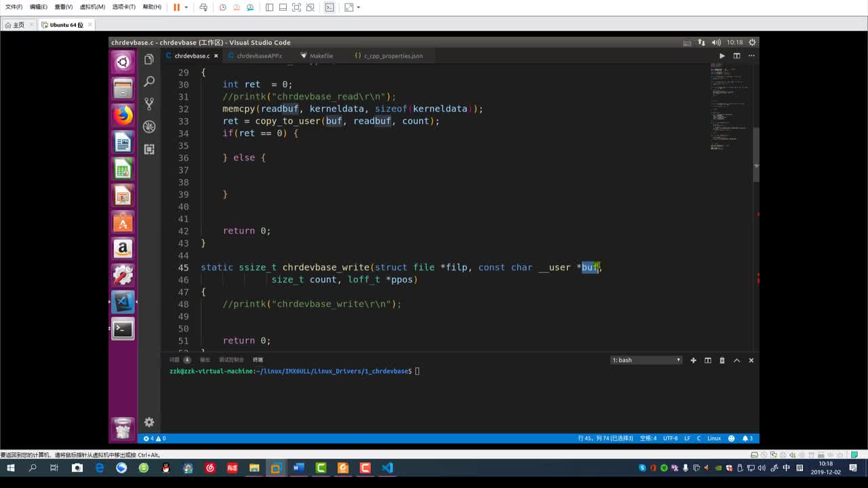Maximize the panel with the up chevron
868x488 pixels.
click(x=736, y=360)
